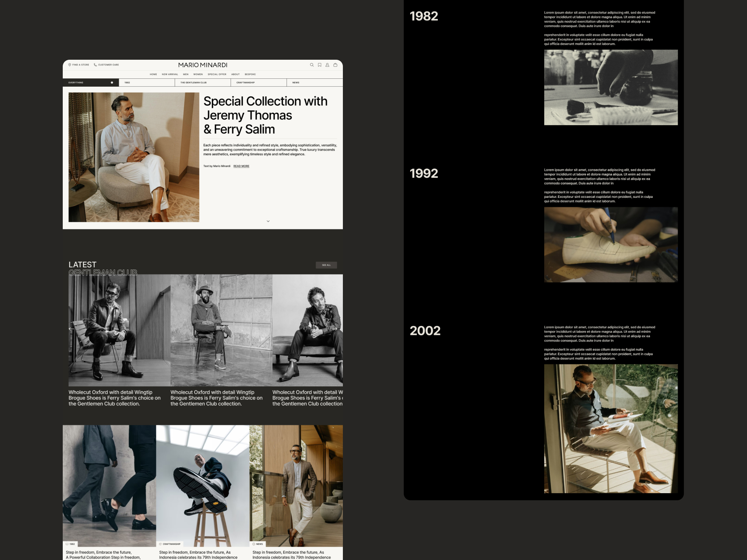Image resolution: width=747 pixels, height=560 pixels.
Task: Select the Everything filter tab
Action: (91, 83)
